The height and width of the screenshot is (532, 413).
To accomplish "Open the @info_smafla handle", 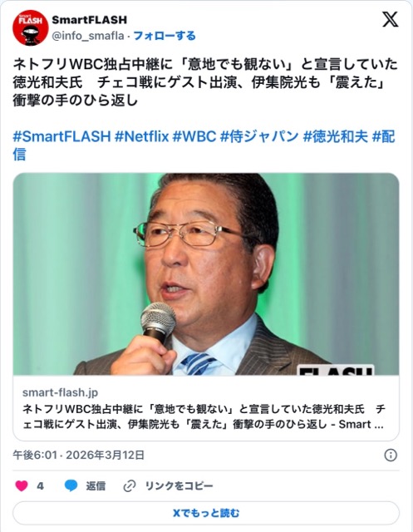I will pyautogui.click(x=88, y=36).
